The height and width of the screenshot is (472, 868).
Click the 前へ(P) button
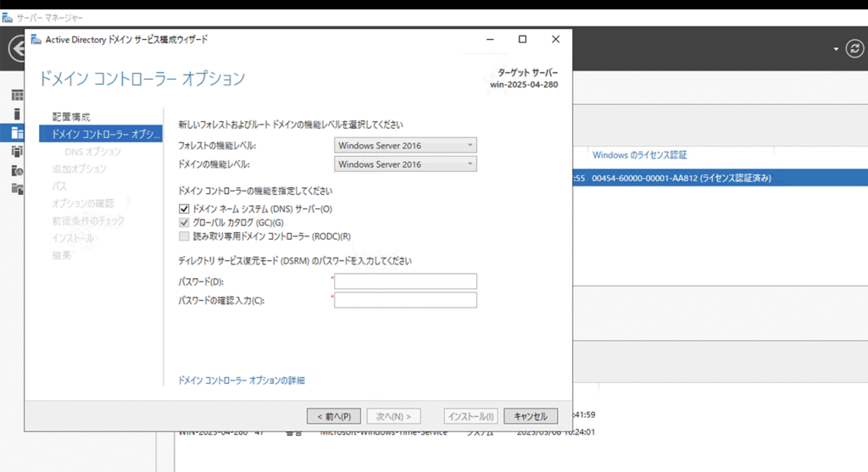pos(334,416)
